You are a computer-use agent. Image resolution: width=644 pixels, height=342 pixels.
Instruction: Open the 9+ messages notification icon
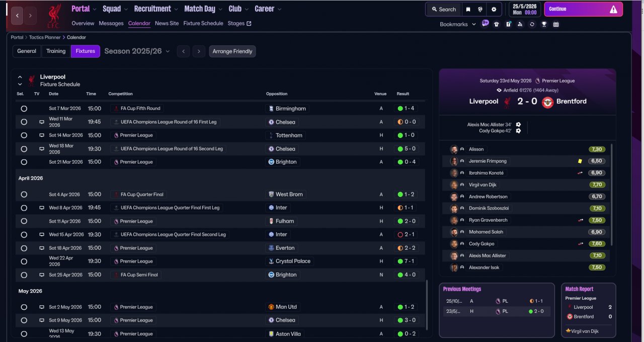(485, 23)
